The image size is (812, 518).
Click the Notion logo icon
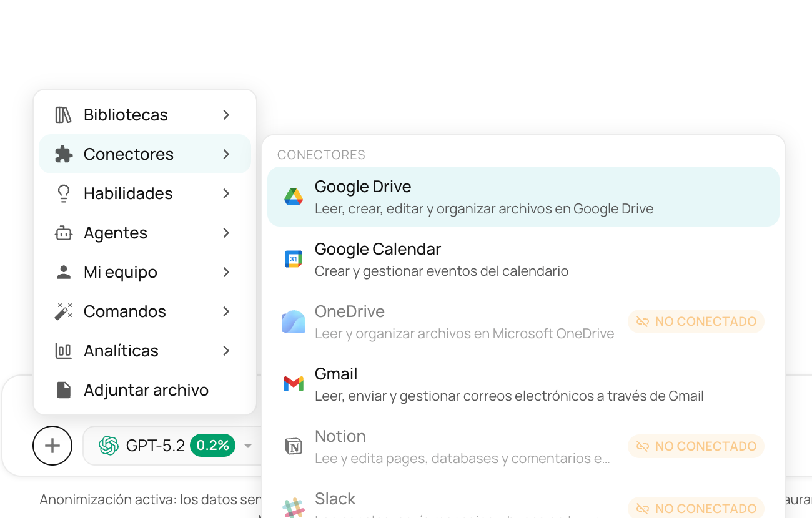tap(294, 446)
